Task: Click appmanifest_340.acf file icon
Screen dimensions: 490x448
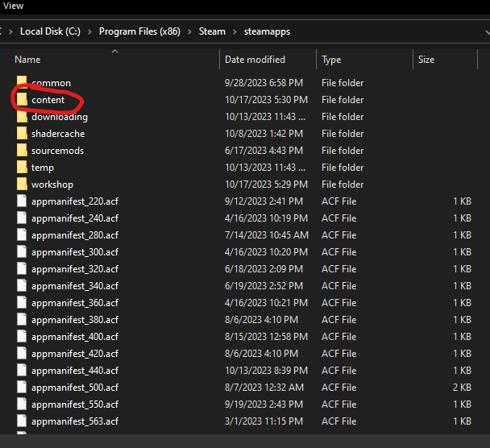Action: [x=22, y=285]
